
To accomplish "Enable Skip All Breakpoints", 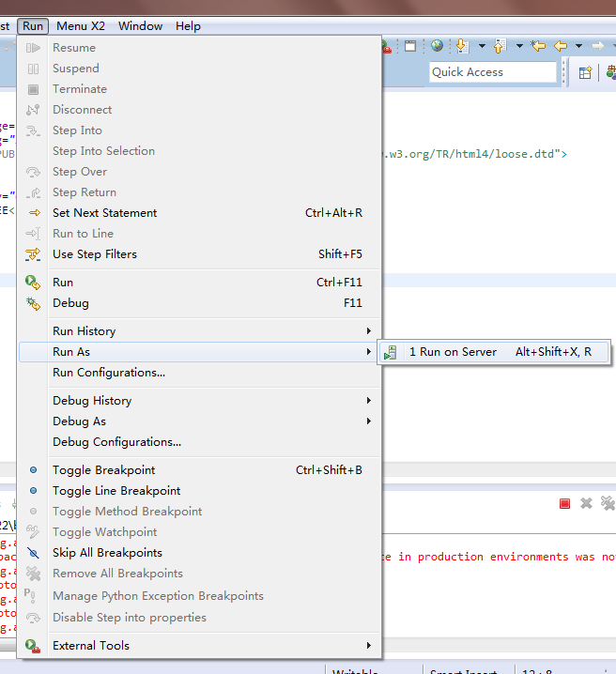I will 107,553.
